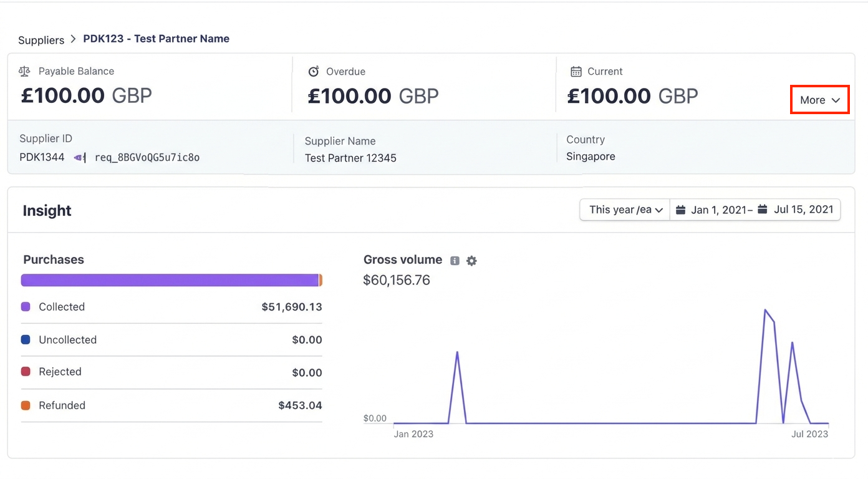Click the breadcrumb chevron after Suppliers

[74, 39]
